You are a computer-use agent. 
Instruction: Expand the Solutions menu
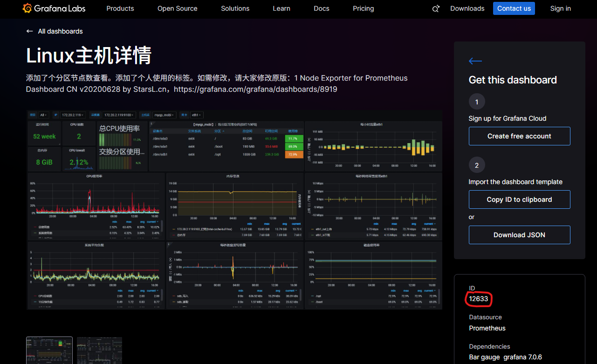click(x=235, y=8)
